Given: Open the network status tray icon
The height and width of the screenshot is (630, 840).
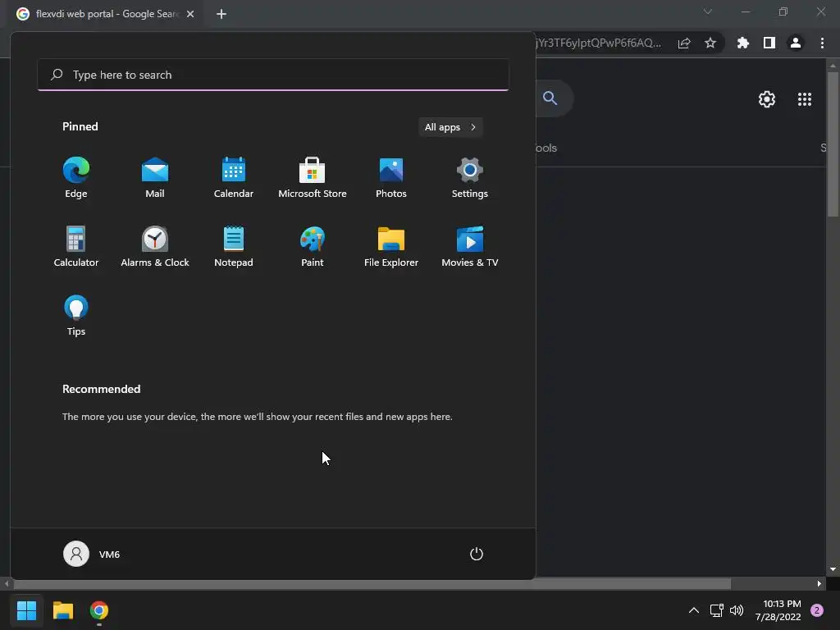Looking at the screenshot, I should pyautogui.click(x=716, y=610).
